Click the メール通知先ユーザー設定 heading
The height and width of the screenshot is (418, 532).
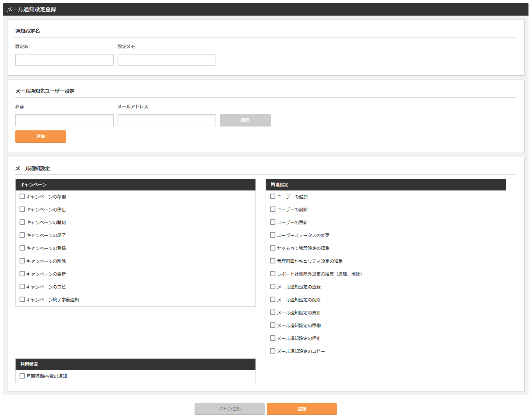point(45,91)
